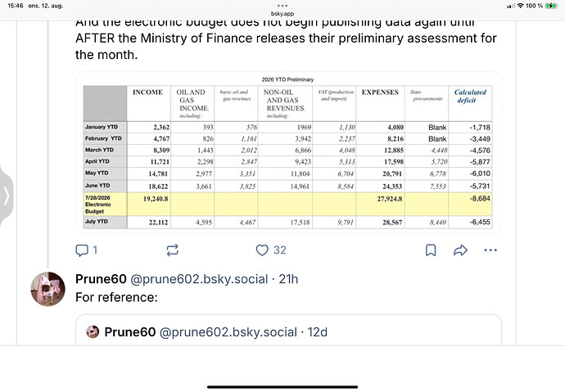This screenshot has height=392, width=565.
Task: Open the @prune602.bsky.social handle on the 21h post
Action: click(199, 279)
